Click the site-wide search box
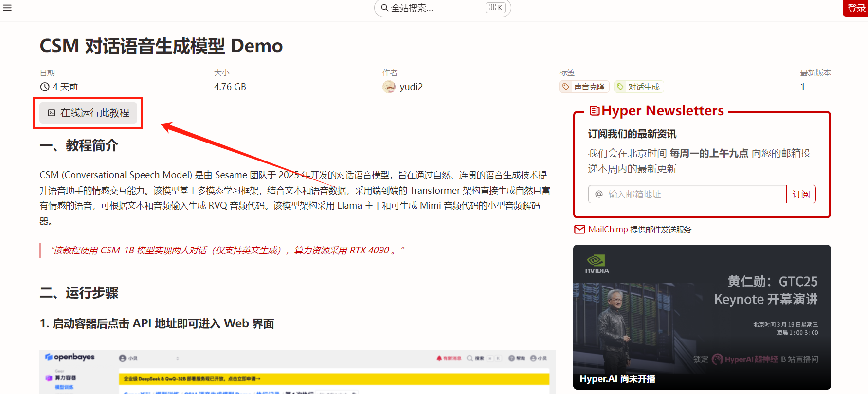This screenshot has width=868, height=394. 442,8
